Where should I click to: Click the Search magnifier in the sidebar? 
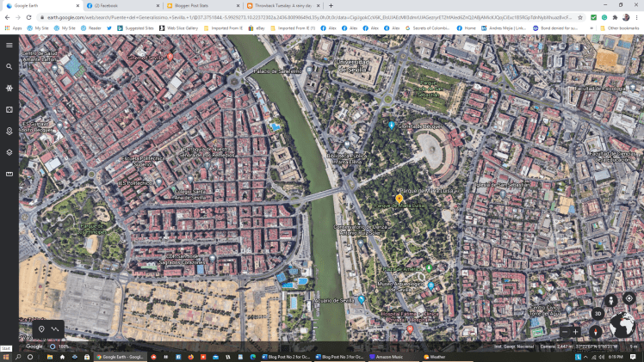click(9, 66)
